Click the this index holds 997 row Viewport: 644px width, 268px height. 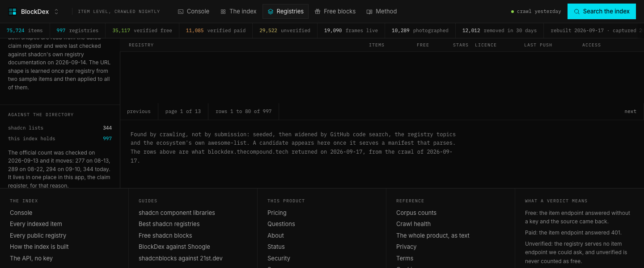tap(60, 139)
